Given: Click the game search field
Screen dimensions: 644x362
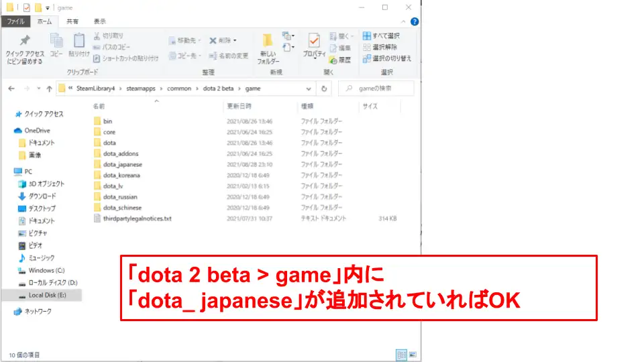Looking at the screenshot, I should point(376,88).
